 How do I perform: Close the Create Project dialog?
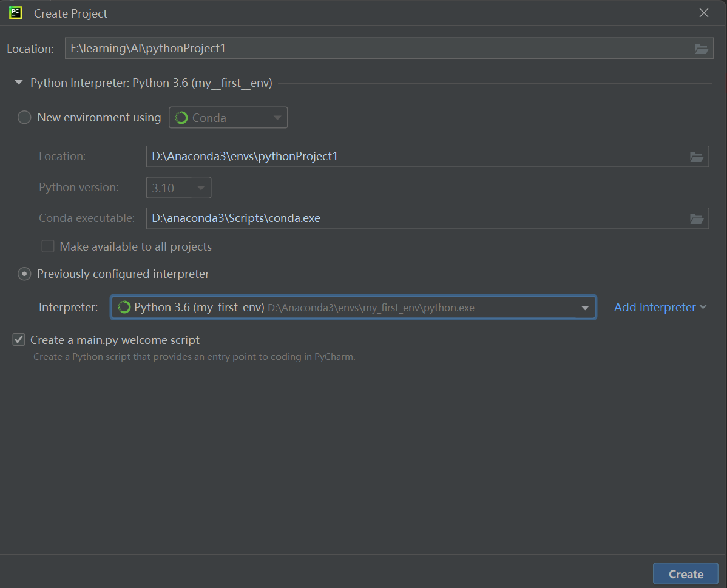click(704, 13)
